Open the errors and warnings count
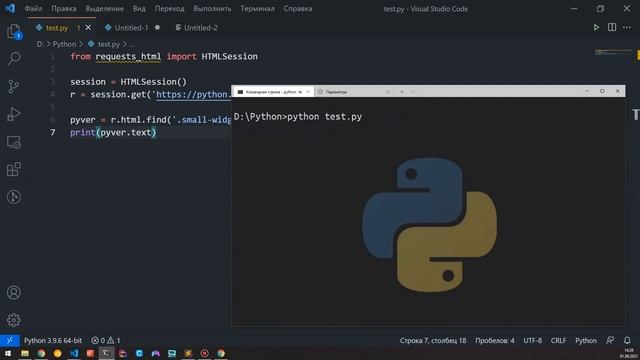The width and height of the screenshot is (640, 360). (x=106, y=340)
